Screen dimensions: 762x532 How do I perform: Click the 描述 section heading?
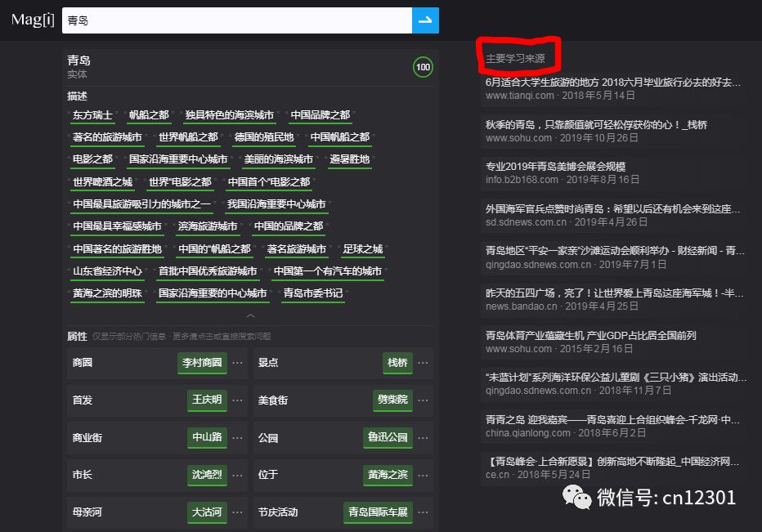point(77,96)
